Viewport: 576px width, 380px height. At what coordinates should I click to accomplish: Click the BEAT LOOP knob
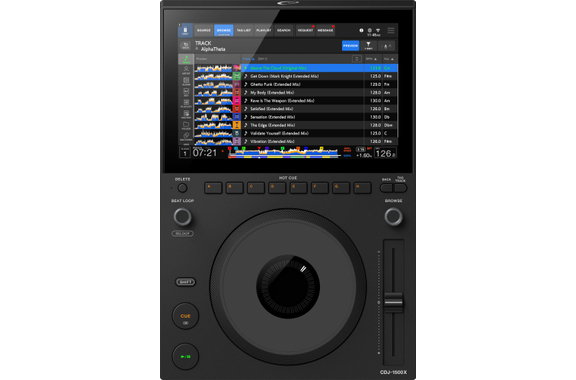[183, 217]
